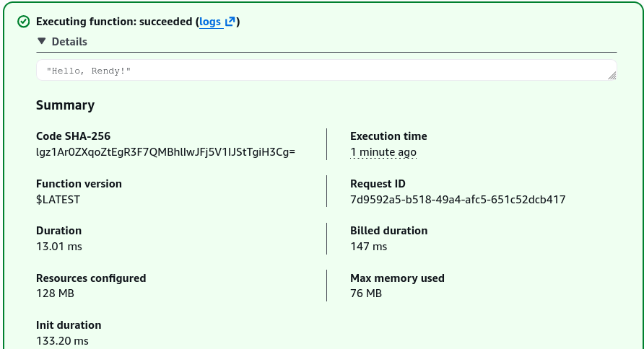Open the external link icon beside logs
644x349 pixels.
(230, 22)
